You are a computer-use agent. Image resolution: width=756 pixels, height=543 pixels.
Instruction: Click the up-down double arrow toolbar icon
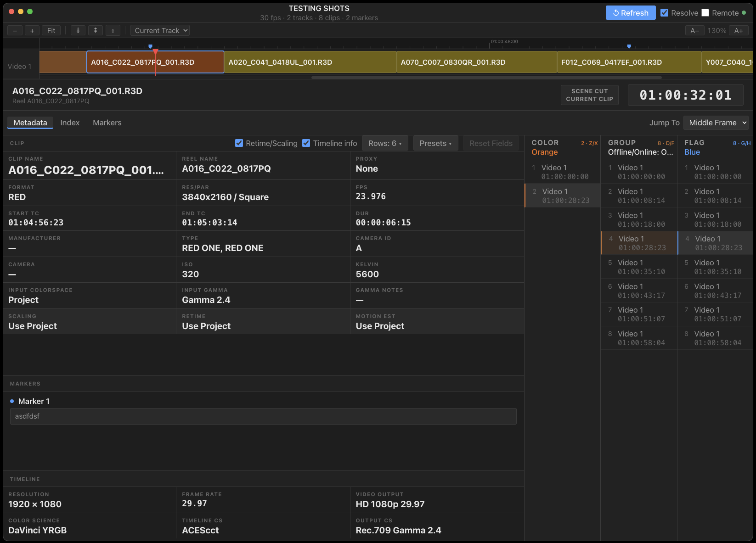[113, 31]
